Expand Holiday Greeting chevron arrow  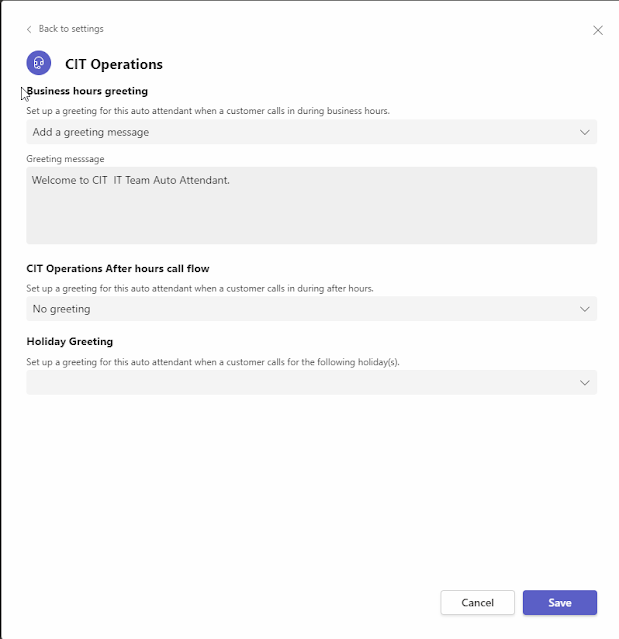pos(585,382)
